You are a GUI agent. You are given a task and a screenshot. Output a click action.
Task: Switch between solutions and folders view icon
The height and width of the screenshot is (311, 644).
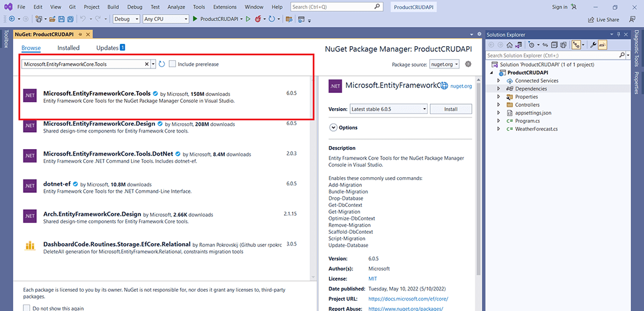point(518,45)
